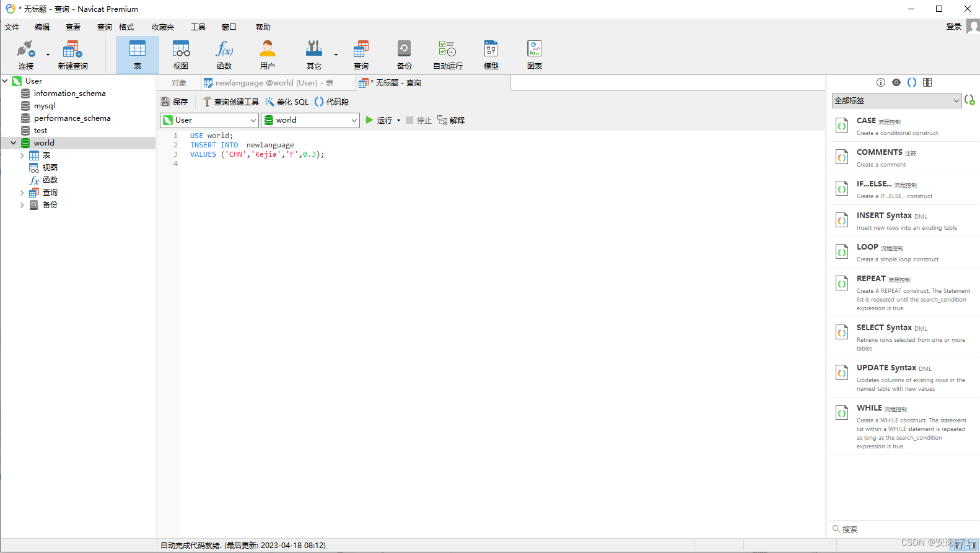Click the 新建查询 (New Query) toolbar icon
980x553 pixels.
[72, 54]
